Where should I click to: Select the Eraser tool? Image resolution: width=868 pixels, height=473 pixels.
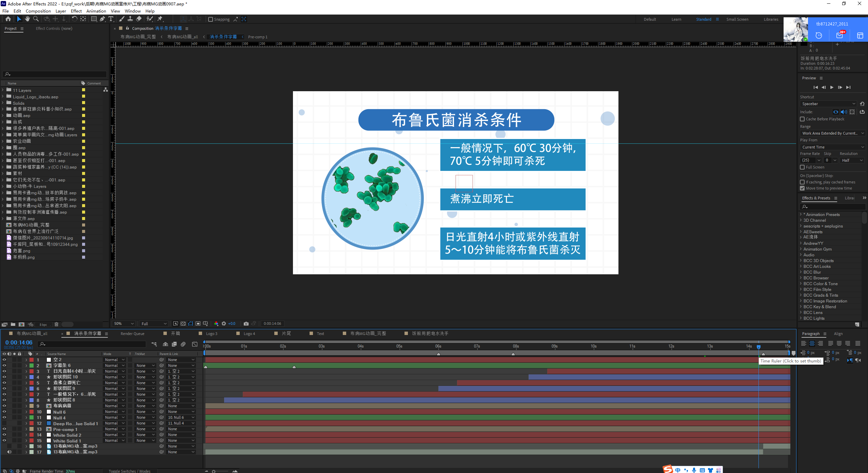139,19
